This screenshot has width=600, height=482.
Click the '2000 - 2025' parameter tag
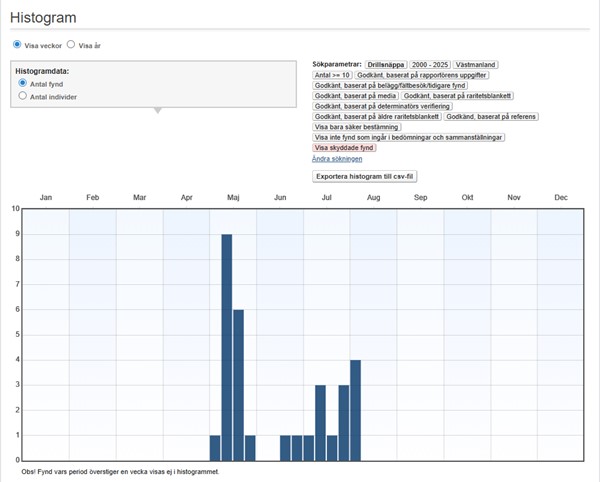[x=429, y=64]
